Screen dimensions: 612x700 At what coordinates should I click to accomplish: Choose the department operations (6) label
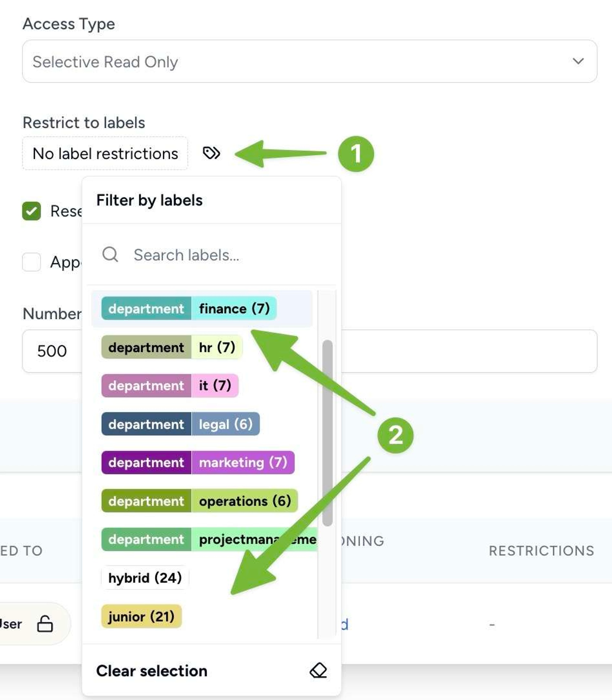tap(200, 501)
